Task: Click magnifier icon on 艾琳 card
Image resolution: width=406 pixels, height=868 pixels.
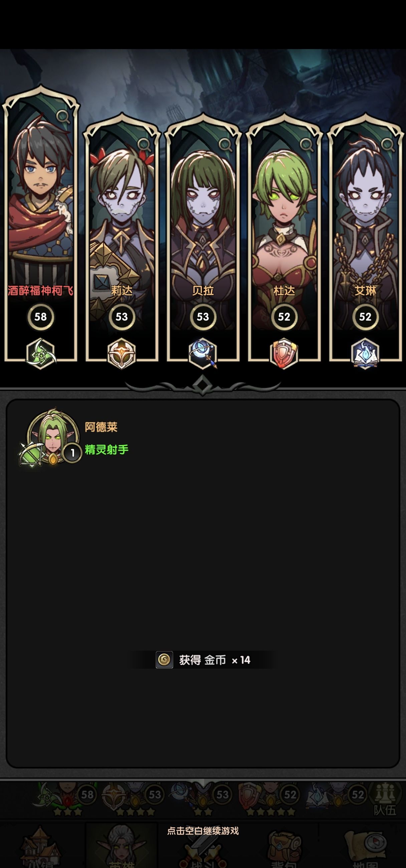Action: click(388, 145)
